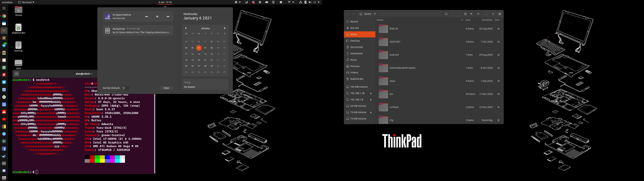
Task: Open the Show Applications grid in dock
Action: pyautogui.click(x=4, y=8)
